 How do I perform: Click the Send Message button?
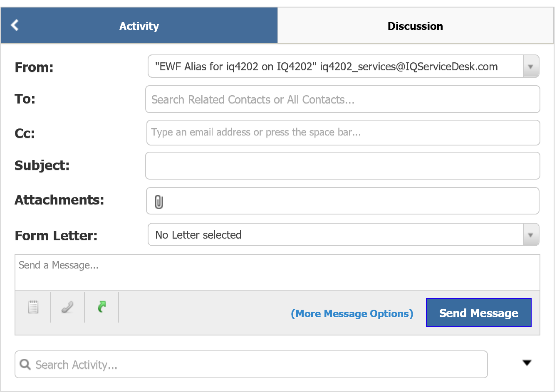point(479,313)
